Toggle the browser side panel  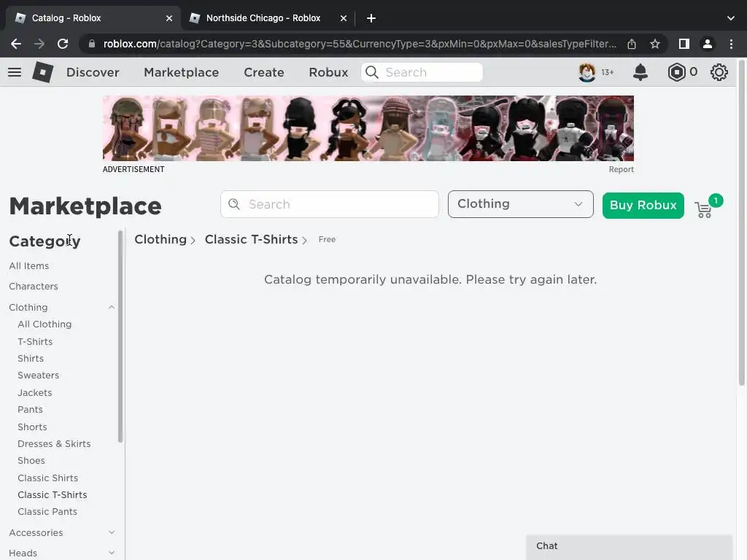pyautogui.click(x=684, y=44)
